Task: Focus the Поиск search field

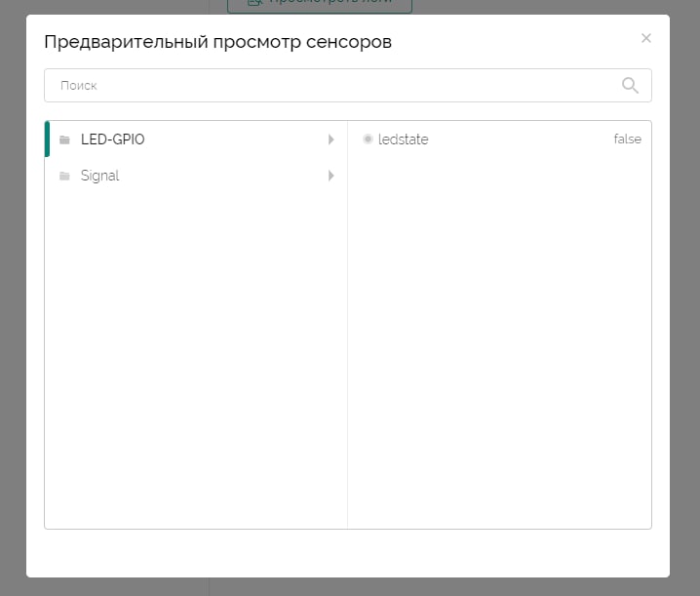Action: click(x=348, y=85)
